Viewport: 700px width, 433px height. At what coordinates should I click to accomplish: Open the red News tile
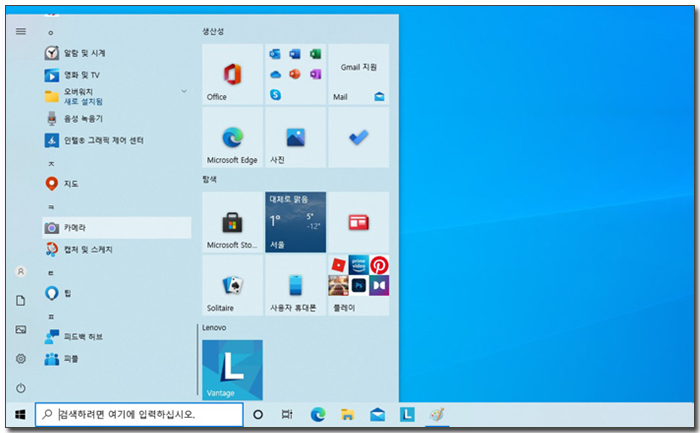[x=358, y=222]
